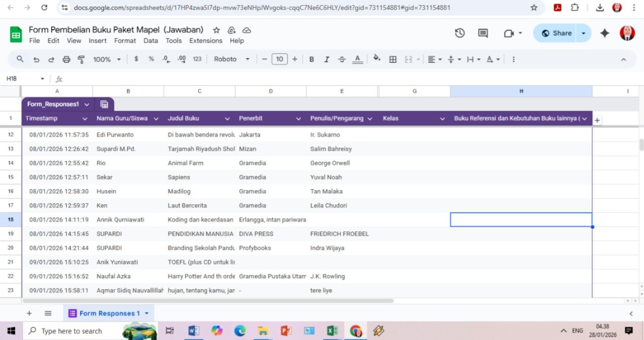This screenshot has width=644, height=340.
Task: Open the Extensions menu
Action: click(x=206, y=41)
